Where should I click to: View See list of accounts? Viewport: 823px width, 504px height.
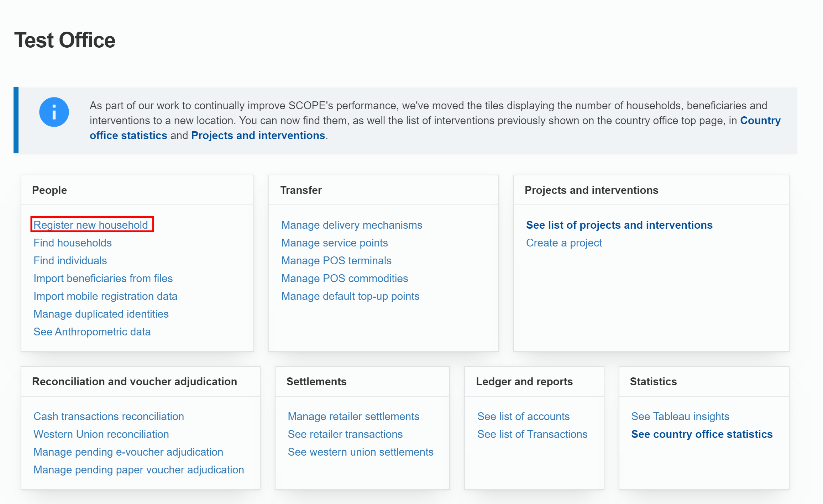523,416
